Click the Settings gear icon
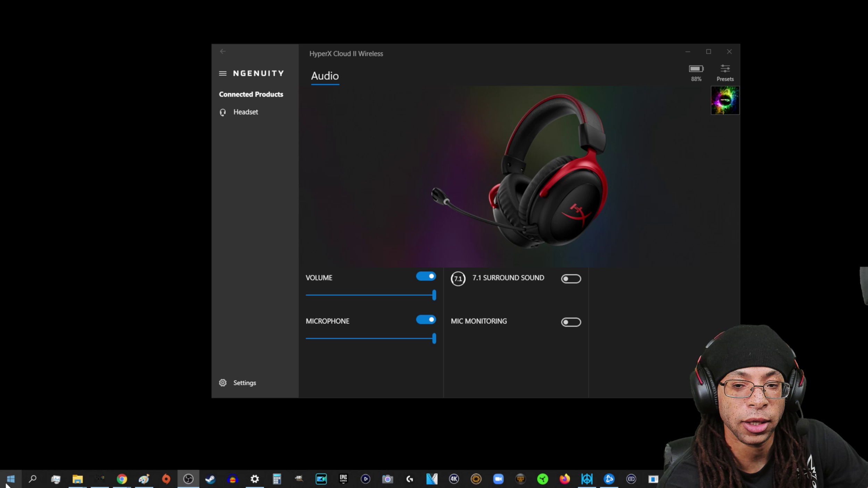 coord(223,382)
